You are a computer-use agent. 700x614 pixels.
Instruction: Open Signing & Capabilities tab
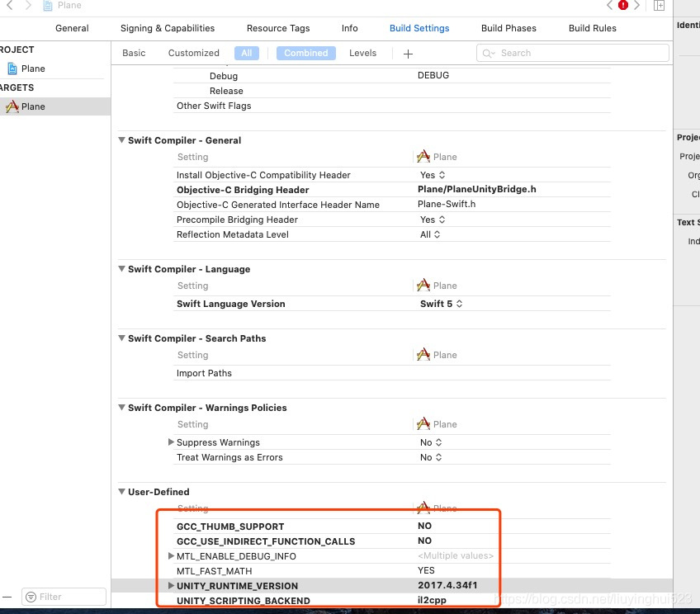(168, 28)
